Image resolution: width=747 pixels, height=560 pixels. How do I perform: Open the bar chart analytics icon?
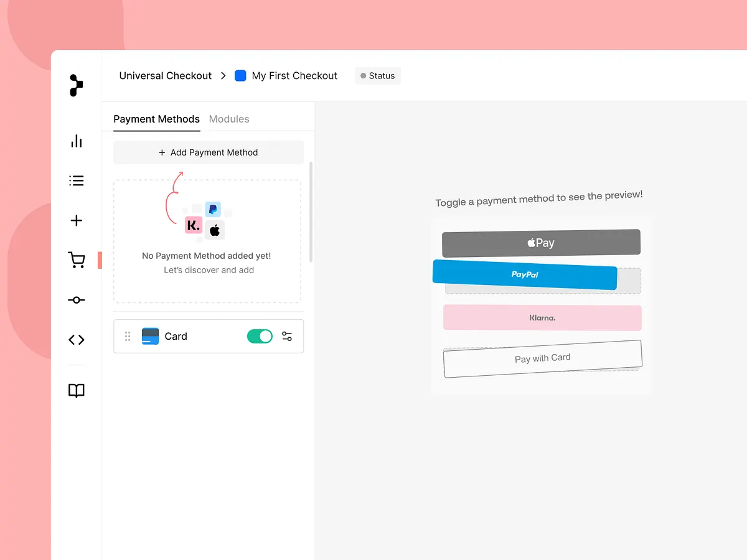click(77, 141)
